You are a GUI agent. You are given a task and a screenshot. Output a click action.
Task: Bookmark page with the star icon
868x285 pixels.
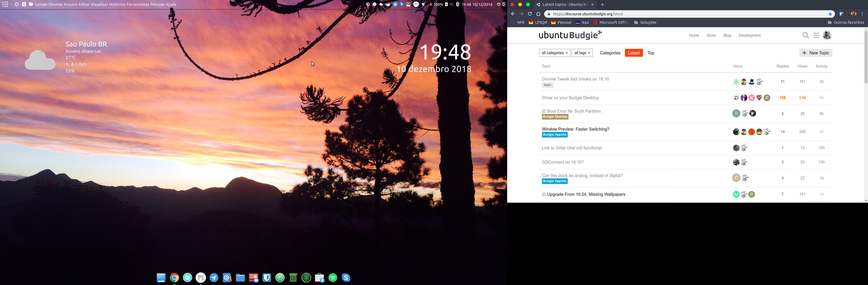[x=830, y=14]
